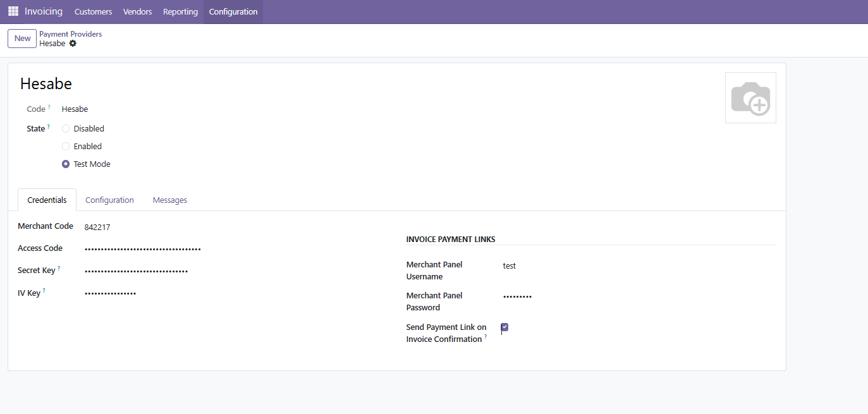868x414 pixels.
Task: Open the Reporting menu
Action: (x=180, y=12)
